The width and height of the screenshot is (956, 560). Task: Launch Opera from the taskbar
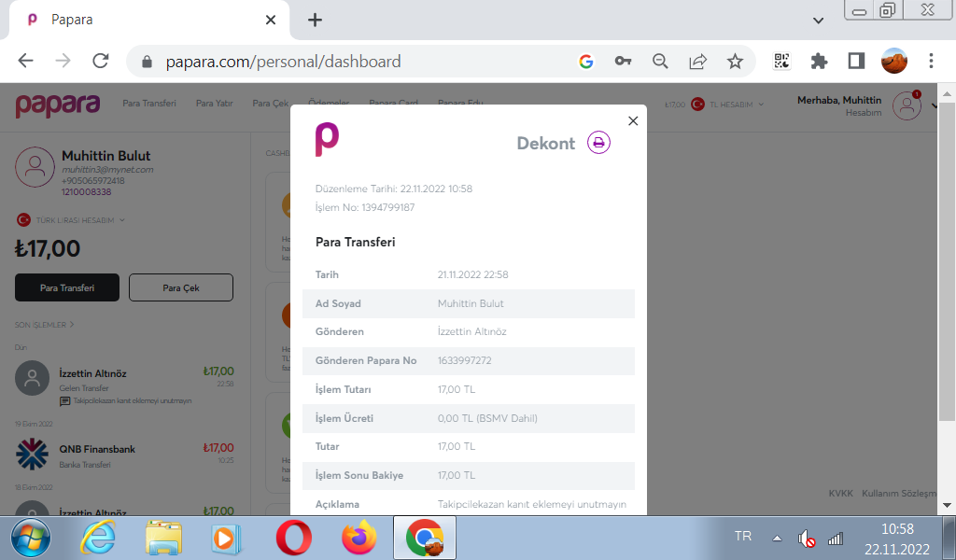[x=293, y=538]
